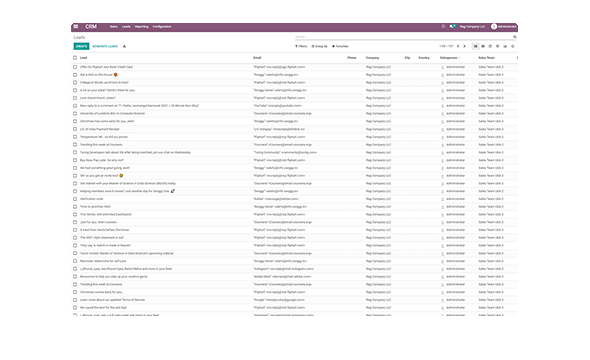
Task: Check the Get a dish on the house row
Action: (75, 75)
